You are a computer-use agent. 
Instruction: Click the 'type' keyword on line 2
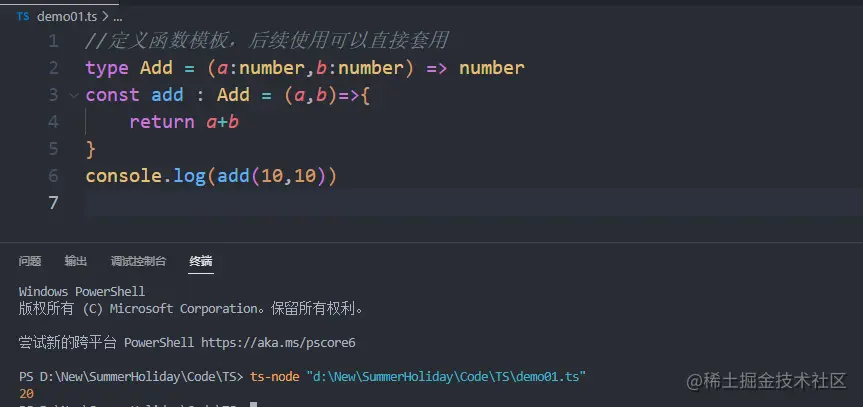[x=107, y=68]
